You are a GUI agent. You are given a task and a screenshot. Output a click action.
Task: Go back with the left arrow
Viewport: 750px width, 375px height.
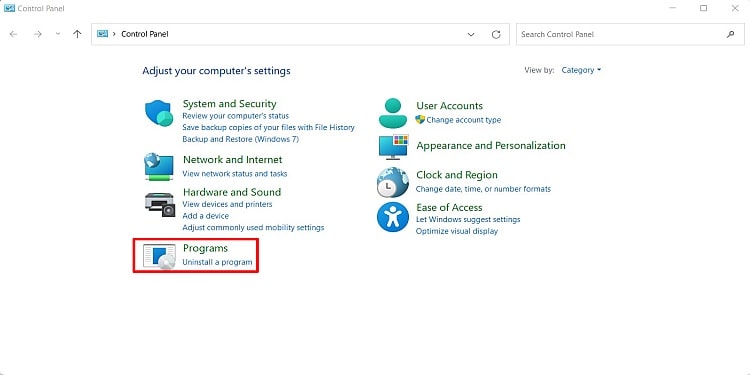click(x=13, y=34)
